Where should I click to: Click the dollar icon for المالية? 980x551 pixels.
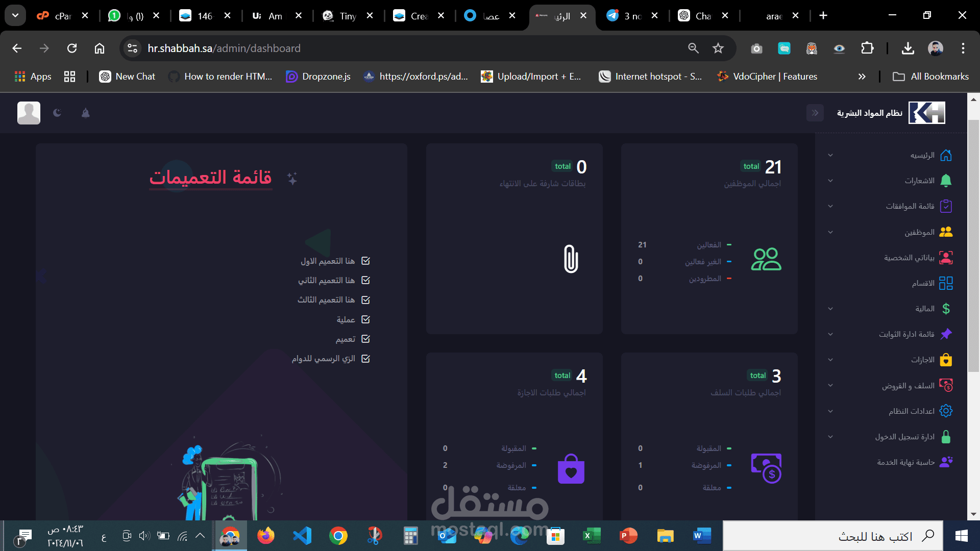[x=946, y=309]
